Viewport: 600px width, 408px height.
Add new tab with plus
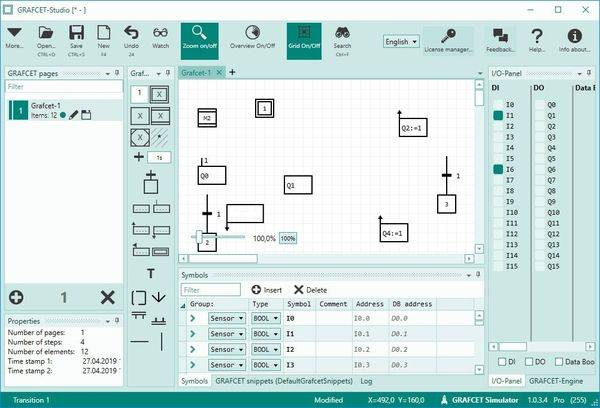[x=232, y=72]
